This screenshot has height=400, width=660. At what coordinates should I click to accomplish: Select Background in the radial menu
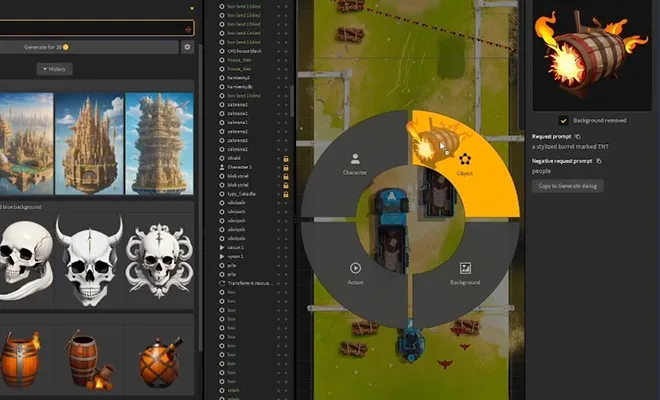point(464,273)
